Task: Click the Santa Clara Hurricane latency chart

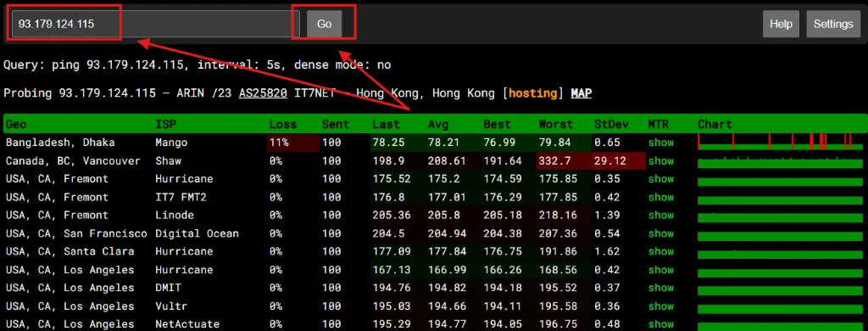Action: pyautogui.click(x=781, y=253)
